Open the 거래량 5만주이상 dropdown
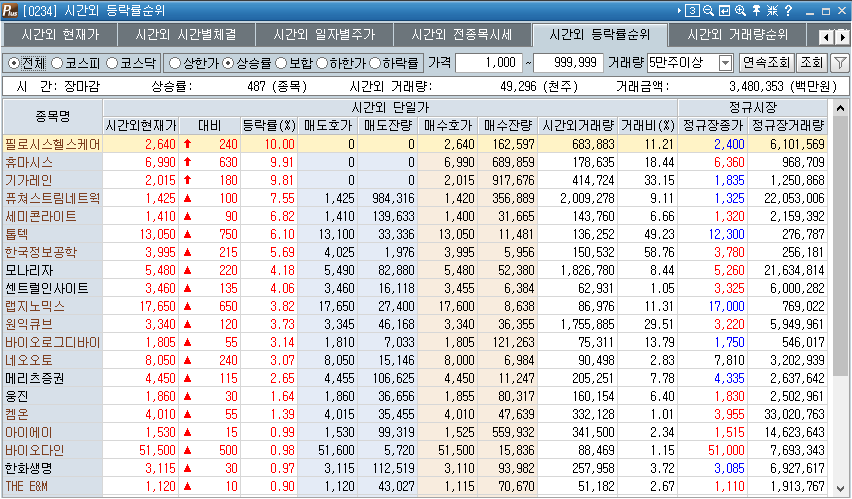852x499 pixels. (725, 63)
